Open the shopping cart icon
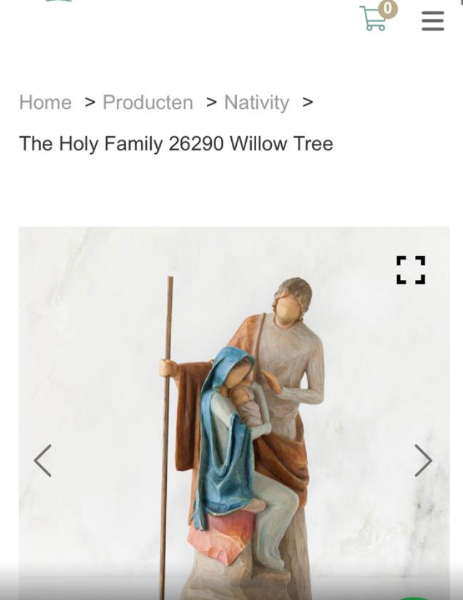Screen dimensions: 463x600 coord(372,19)
